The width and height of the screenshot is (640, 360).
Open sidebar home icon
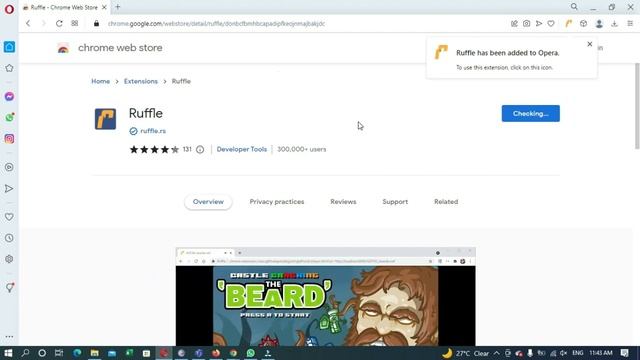[9, 47]
